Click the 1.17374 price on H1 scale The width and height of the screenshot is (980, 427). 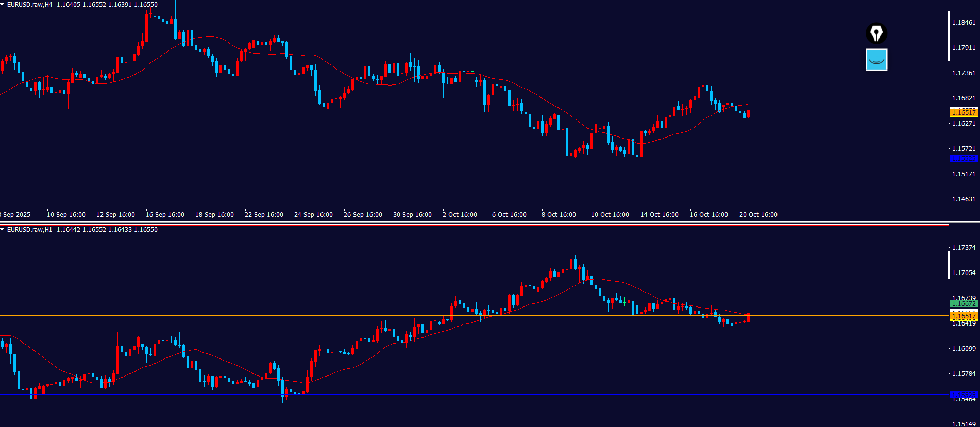point(963,248)
